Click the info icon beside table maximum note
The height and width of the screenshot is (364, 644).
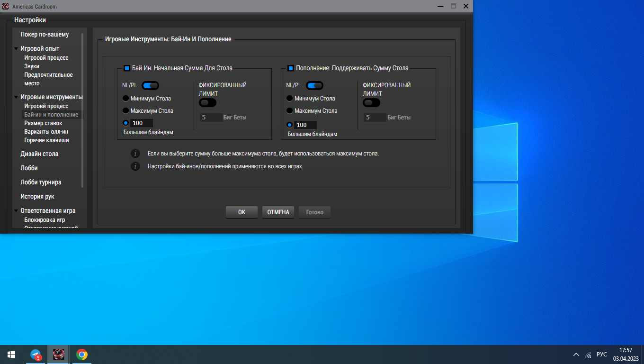tap(135, 154)
